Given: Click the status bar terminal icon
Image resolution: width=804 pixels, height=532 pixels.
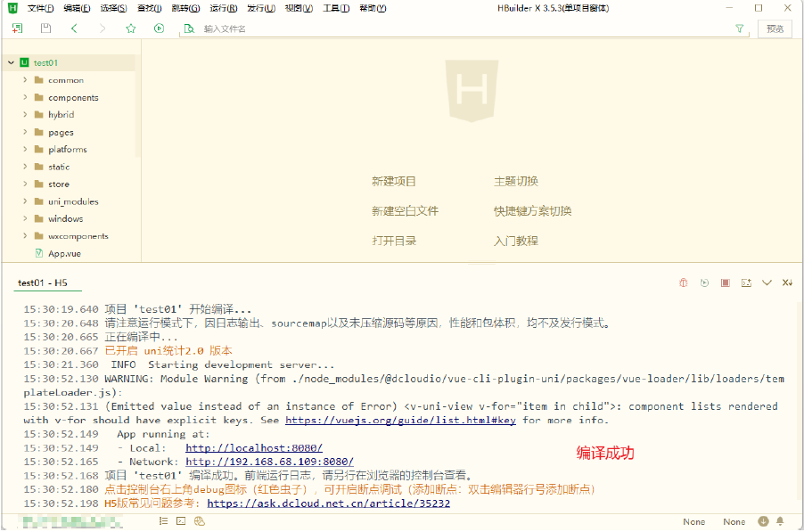Looking at the screenshot, I should coord(181,521).
